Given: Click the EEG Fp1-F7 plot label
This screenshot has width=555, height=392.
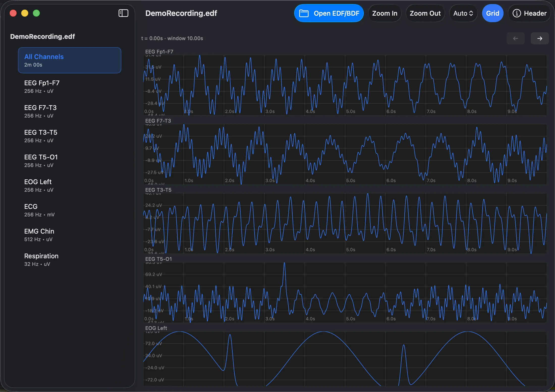Looking at the screenshot, I should tap(159, 51).
